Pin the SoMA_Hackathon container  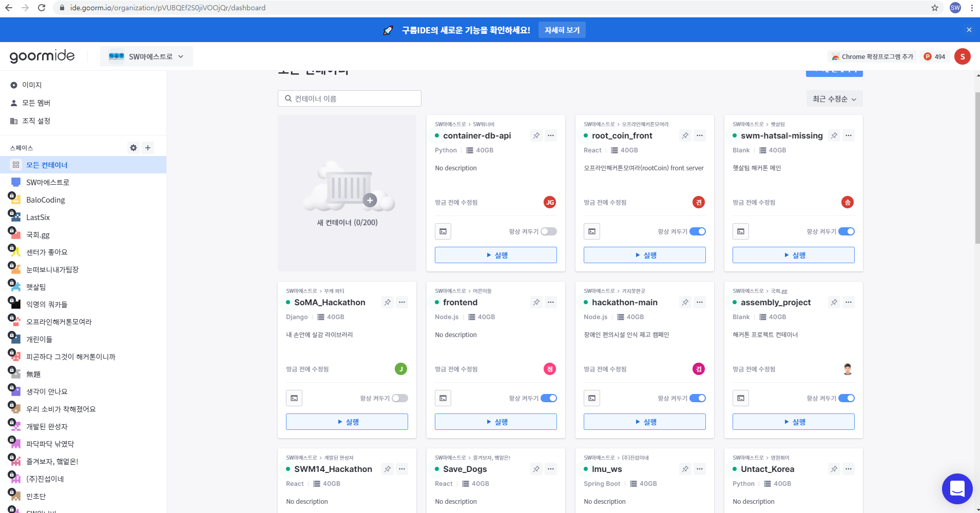coord(387,302)
